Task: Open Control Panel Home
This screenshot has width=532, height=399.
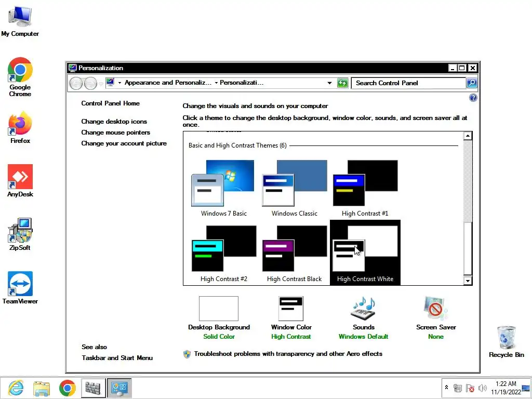Action: pyautogui.click(x=110, y=103)
